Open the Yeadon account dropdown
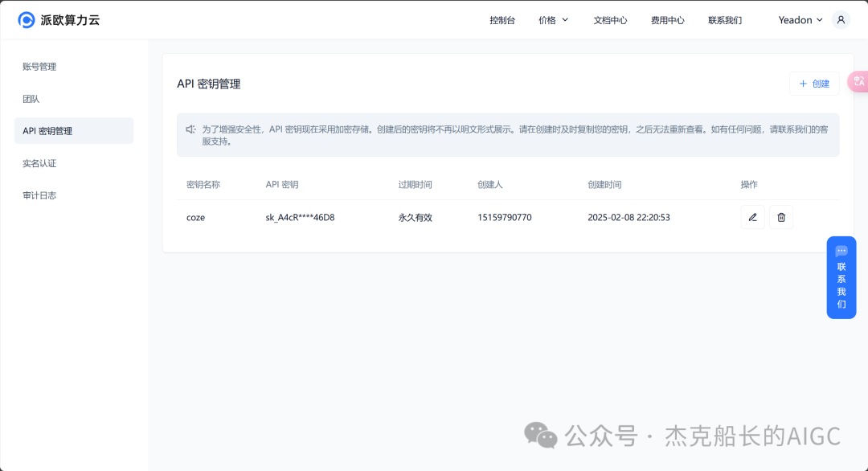This screenshot has height=471, width=868. pos(800,20)
